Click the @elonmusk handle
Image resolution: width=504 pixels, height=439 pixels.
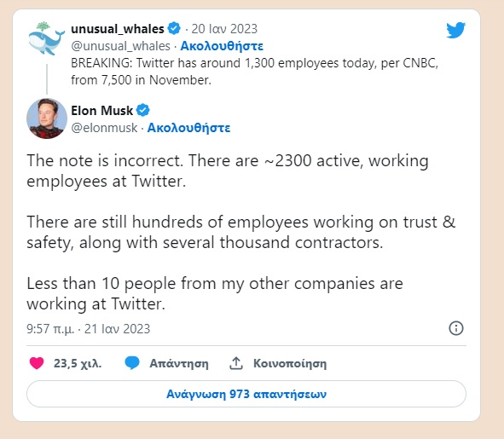tap(104, 128)
